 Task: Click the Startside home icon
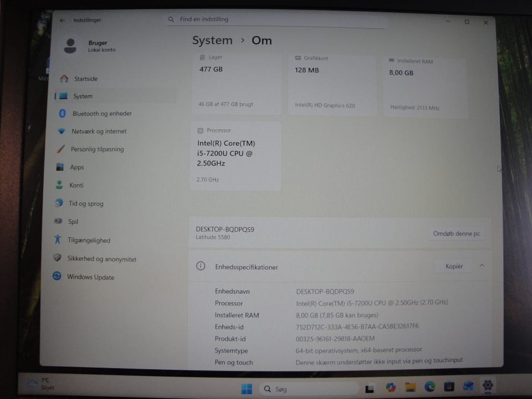[x=64, y=79]
